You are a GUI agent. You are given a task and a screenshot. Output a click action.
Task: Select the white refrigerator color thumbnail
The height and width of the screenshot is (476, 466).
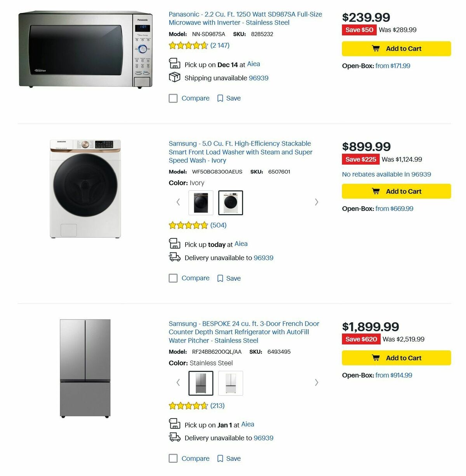231,383
